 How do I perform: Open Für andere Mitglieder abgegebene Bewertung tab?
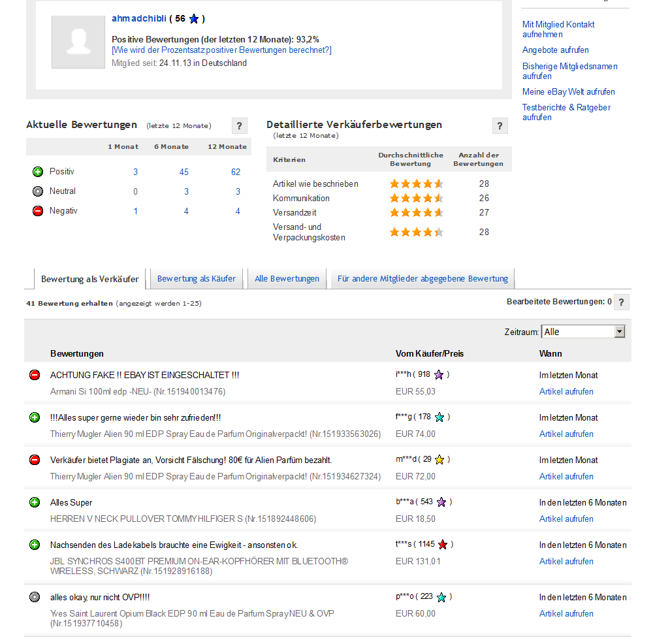[x=422, y=279]
